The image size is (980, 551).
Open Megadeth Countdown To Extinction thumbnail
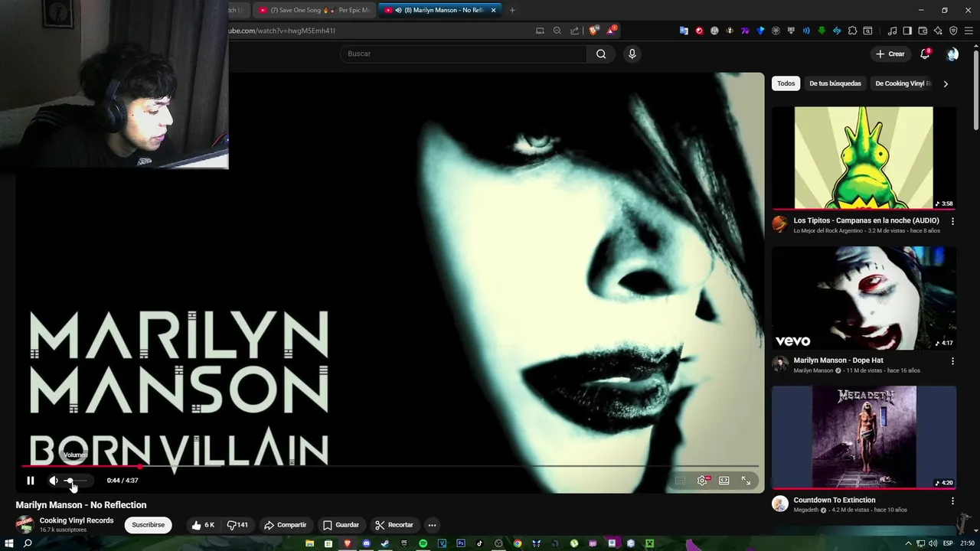864,437
